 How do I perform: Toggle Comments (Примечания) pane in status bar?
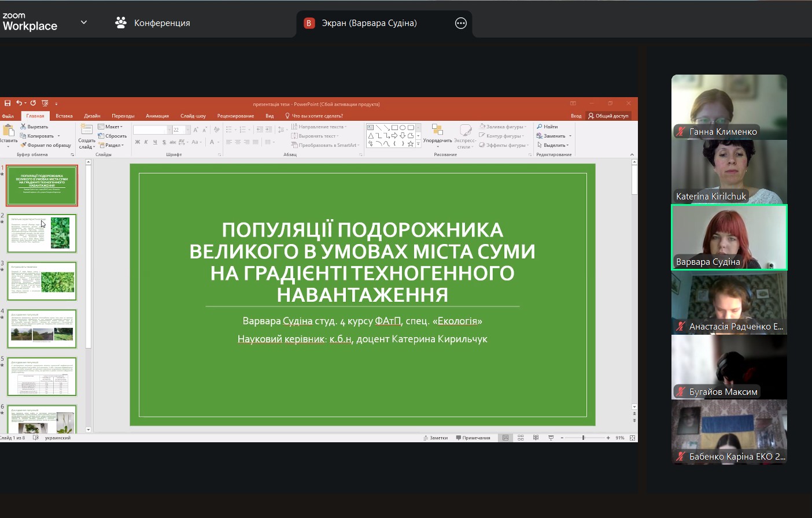click(473, 438)
